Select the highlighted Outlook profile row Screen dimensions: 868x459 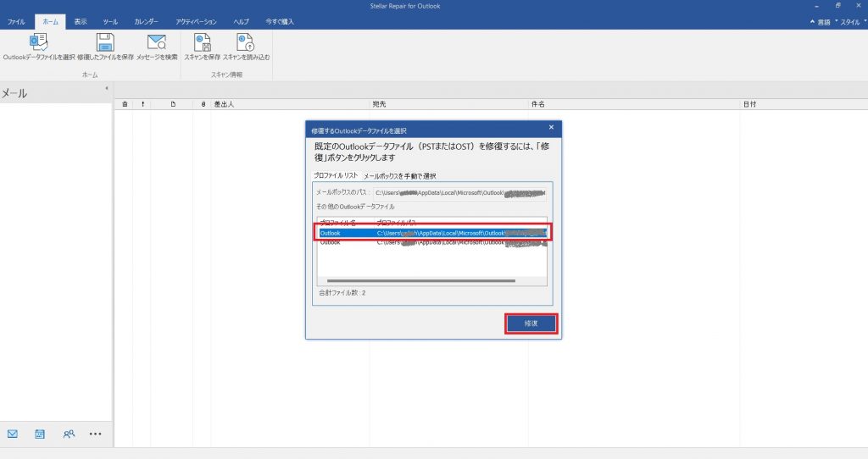[432, 233]
